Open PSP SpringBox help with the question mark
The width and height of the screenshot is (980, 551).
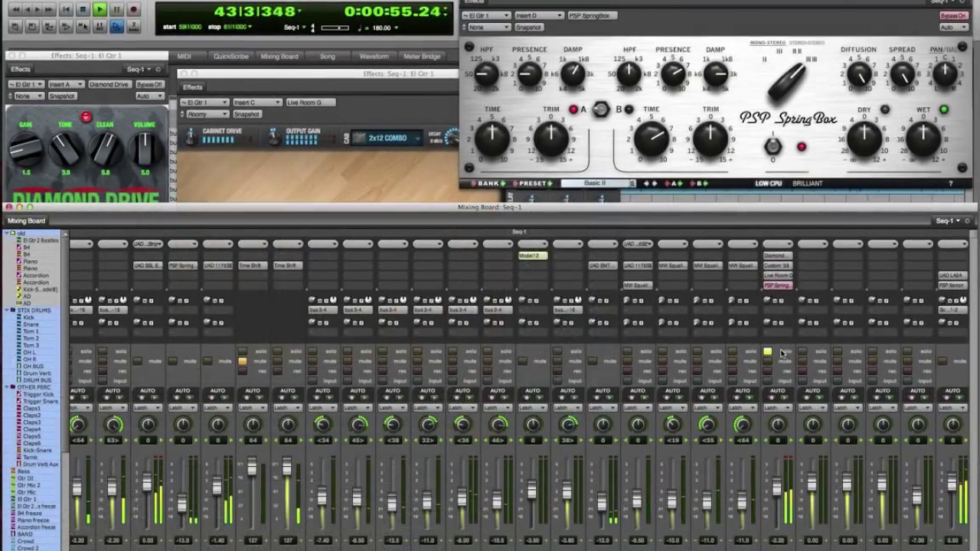click(951, 184)
